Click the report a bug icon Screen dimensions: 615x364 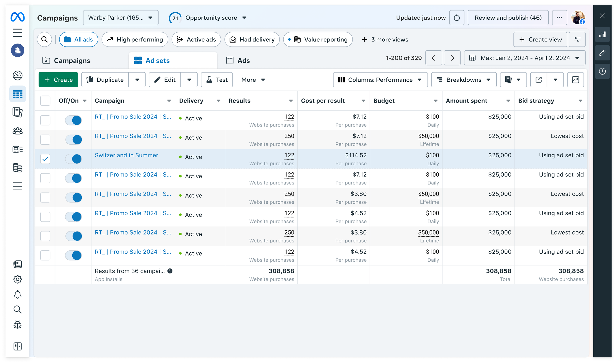[x=17, y=325]
